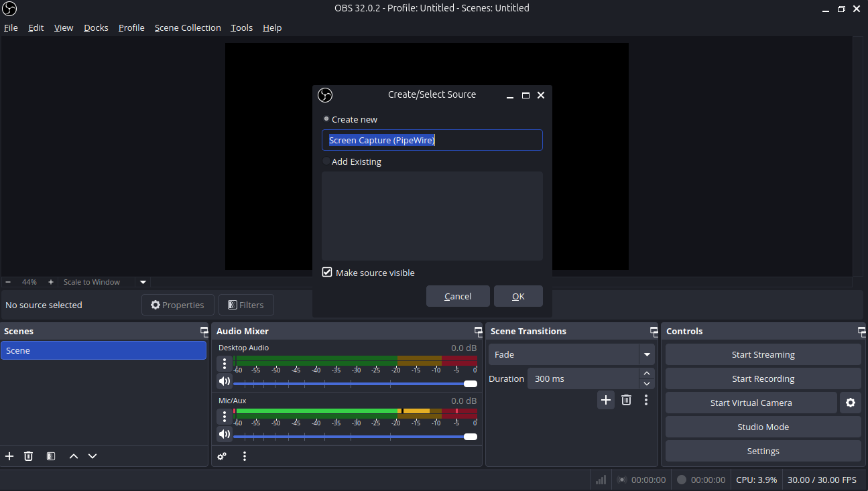868x491 pixels.
Task: Open the Scale to Window dropdown
Action: [x=142, y=282]
